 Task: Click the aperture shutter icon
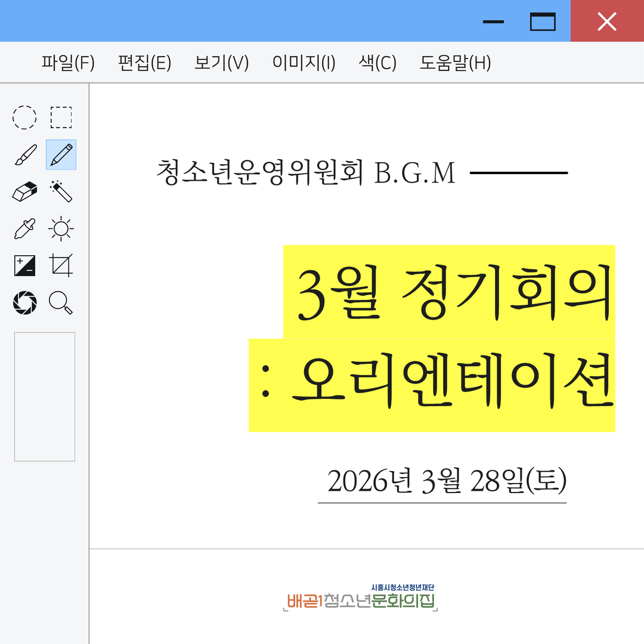[24, 302]
